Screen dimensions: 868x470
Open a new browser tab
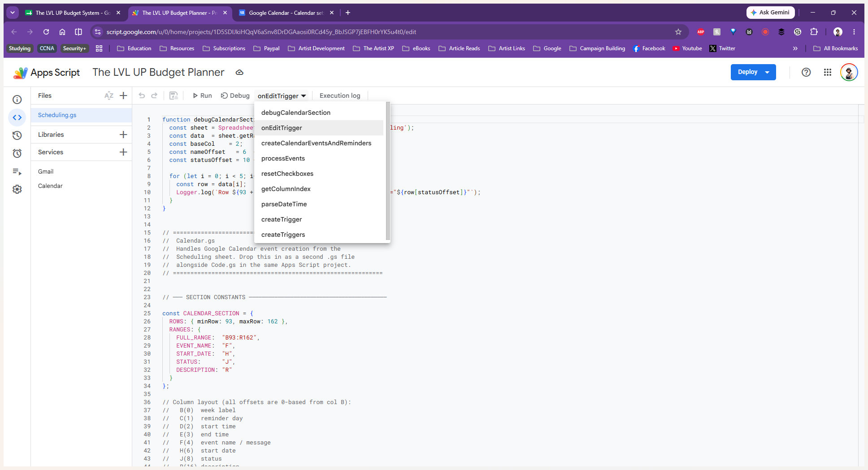coord(348,13)
